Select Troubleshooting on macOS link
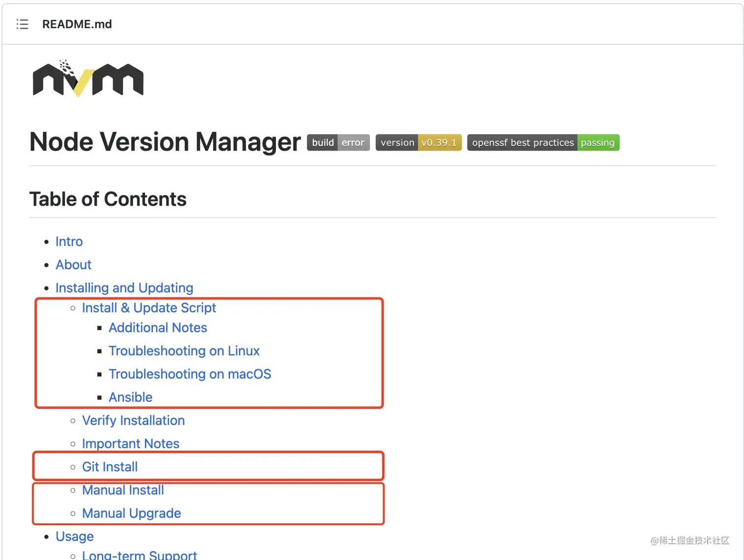 point(189,374)
